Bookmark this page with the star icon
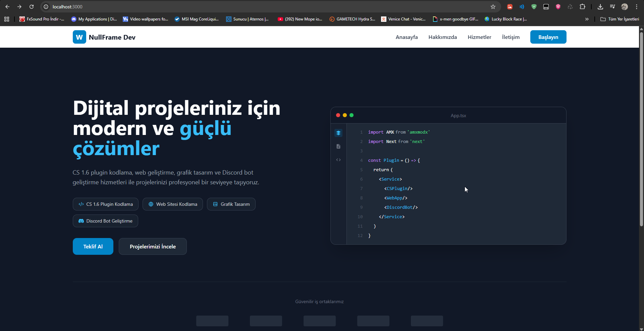The image size is (644, 331). (493, 7)
